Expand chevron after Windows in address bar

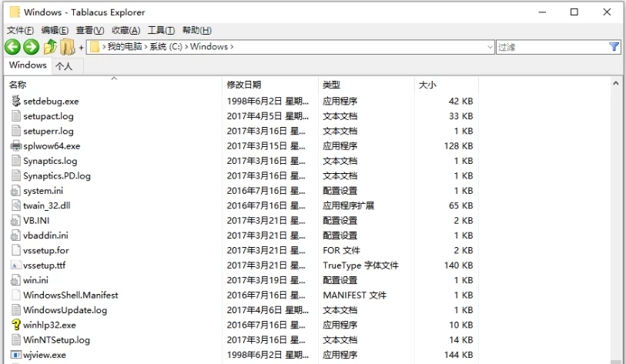[x=232, y=47]
